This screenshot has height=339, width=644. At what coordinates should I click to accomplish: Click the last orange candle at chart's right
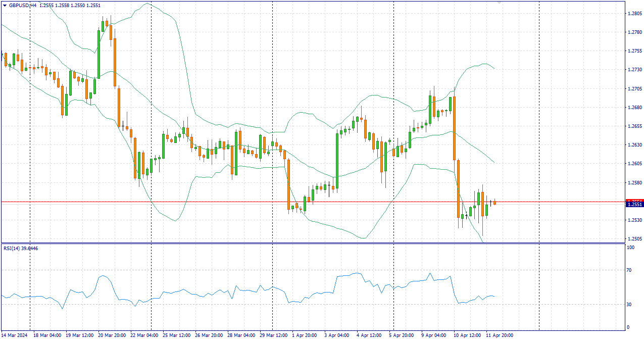[495, 203]
